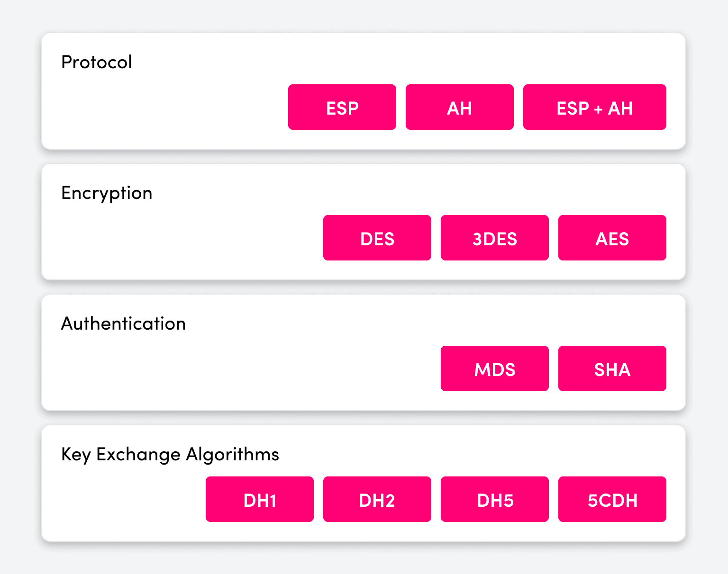Pick the ESP + AH protocol button
Viewport: 728px width, 574px height.
[x=594, y=107]
